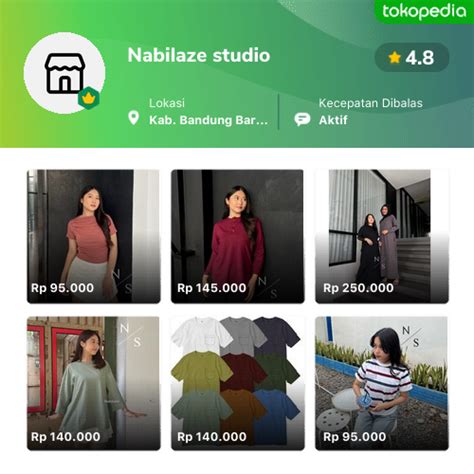The height and width of the screenshot is (474, 474).
Task: Select Kab. Bandung Bar... location text
Action: (x=208, y=120)
